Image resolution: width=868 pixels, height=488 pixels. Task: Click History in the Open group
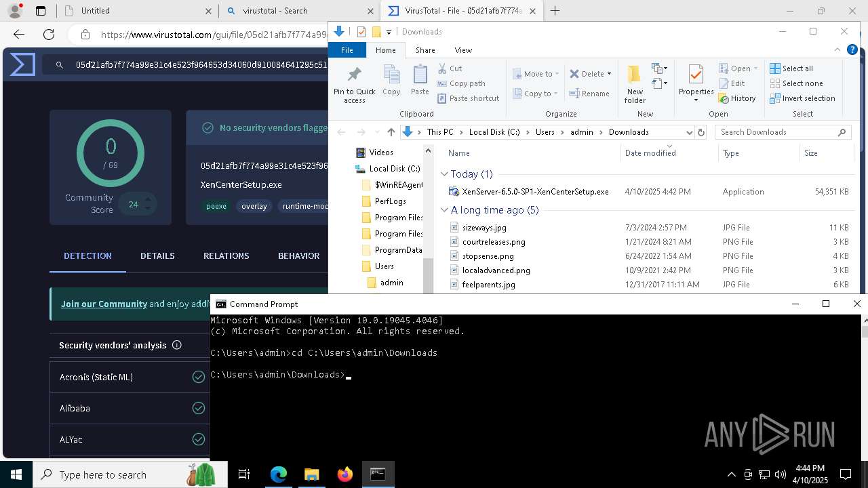(x=737, y=98)
